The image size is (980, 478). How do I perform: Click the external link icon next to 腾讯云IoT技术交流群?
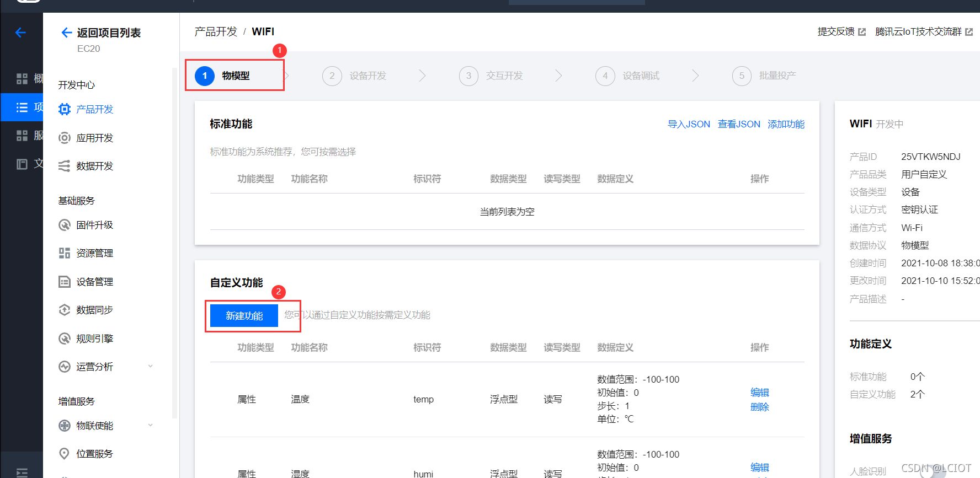click(x=969, y=32)
